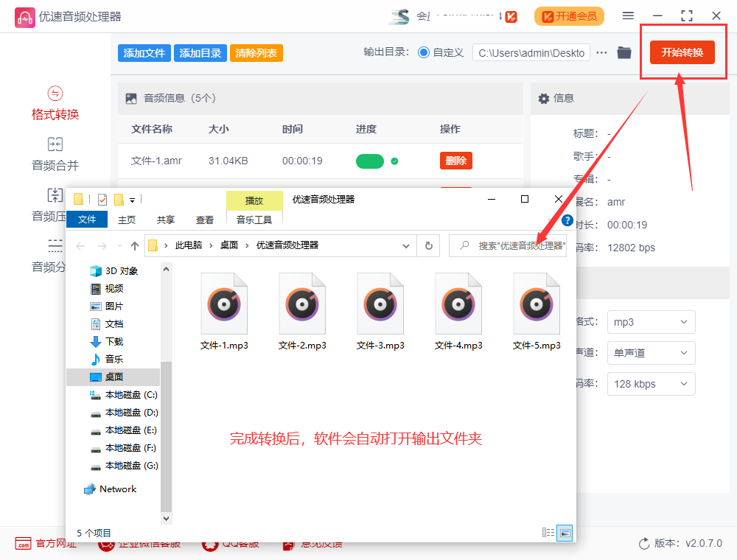
Task: Switch explorer to details list view
Action: click(548, 532)
